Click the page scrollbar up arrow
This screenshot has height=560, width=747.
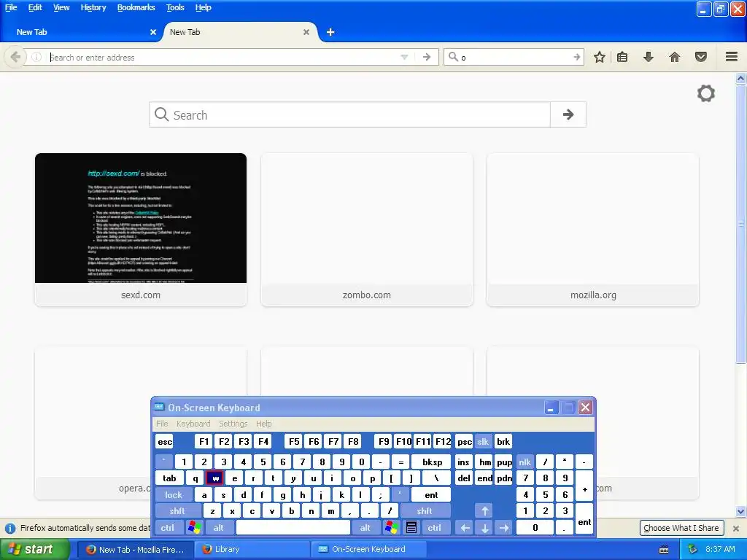(x=741, y=78)
